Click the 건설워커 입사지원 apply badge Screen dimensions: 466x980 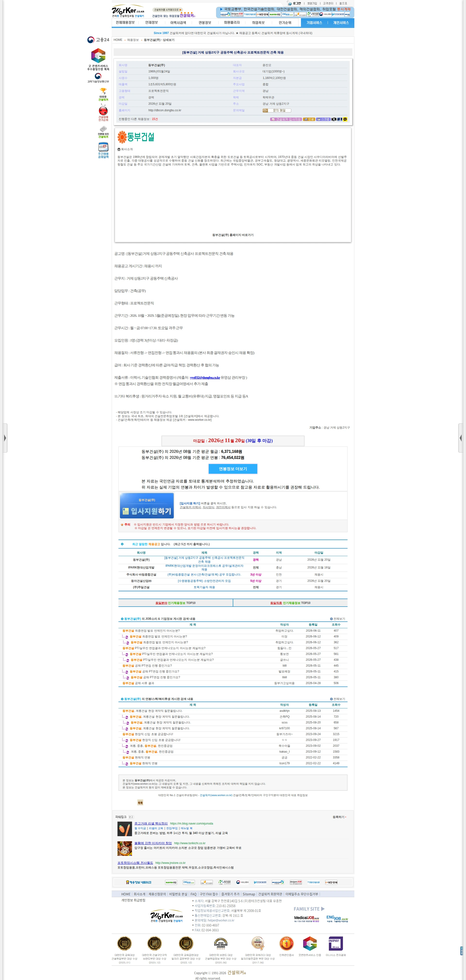click(x=286, y=120)
